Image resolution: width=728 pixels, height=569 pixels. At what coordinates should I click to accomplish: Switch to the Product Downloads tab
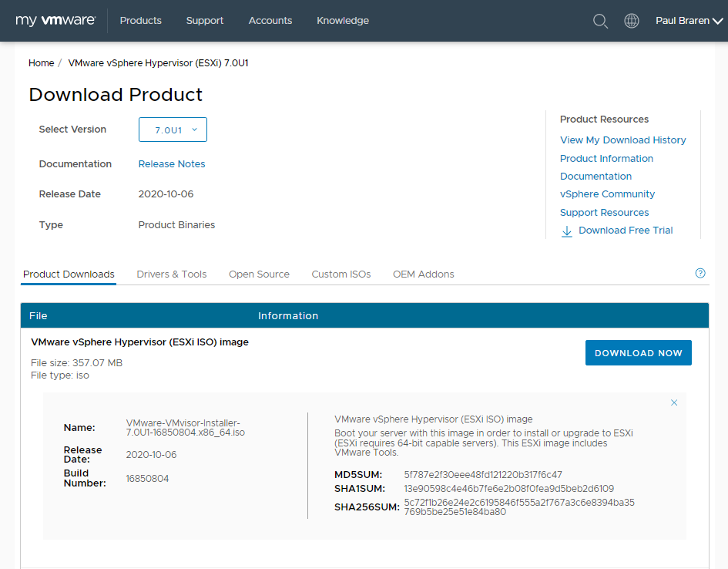coord(69,274)
